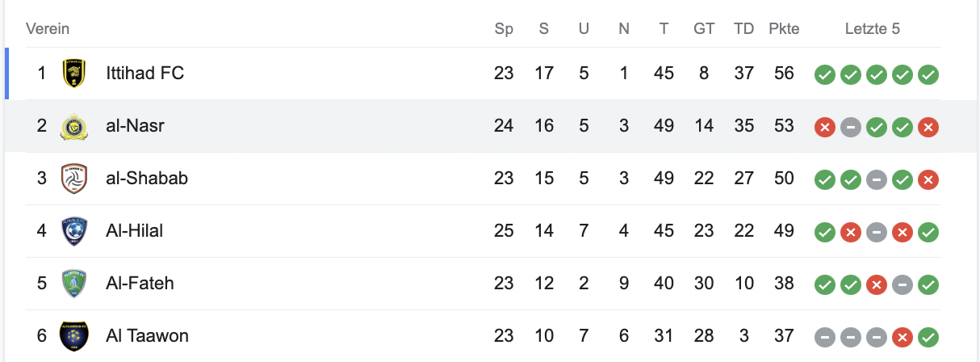Click al-Shabab's red loss result icon
Viewport: 980px width, 362px height.
928,179
